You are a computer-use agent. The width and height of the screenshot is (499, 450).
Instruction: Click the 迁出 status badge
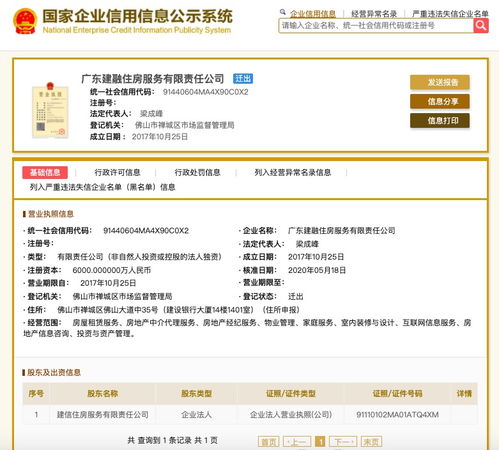pyautogui.click(x=243, y=79)
